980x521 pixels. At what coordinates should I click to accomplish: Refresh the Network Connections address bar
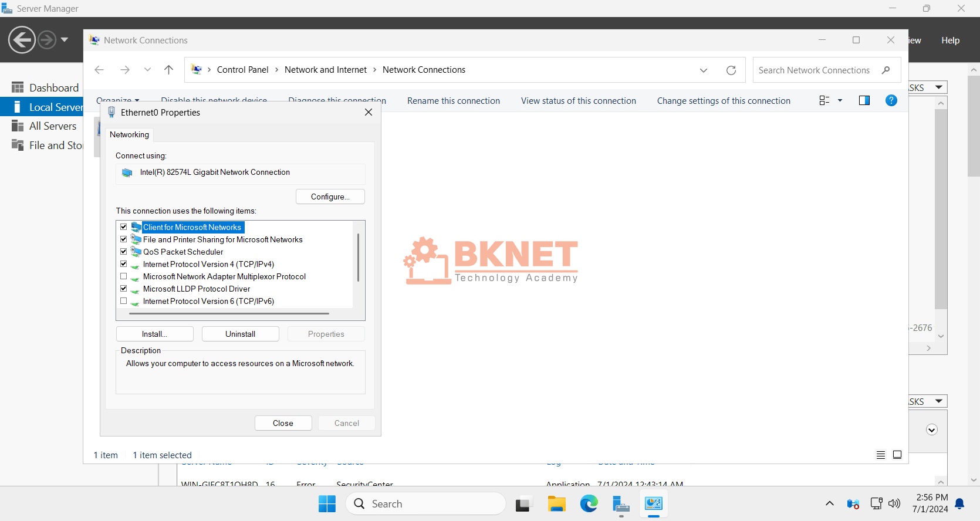731,70
